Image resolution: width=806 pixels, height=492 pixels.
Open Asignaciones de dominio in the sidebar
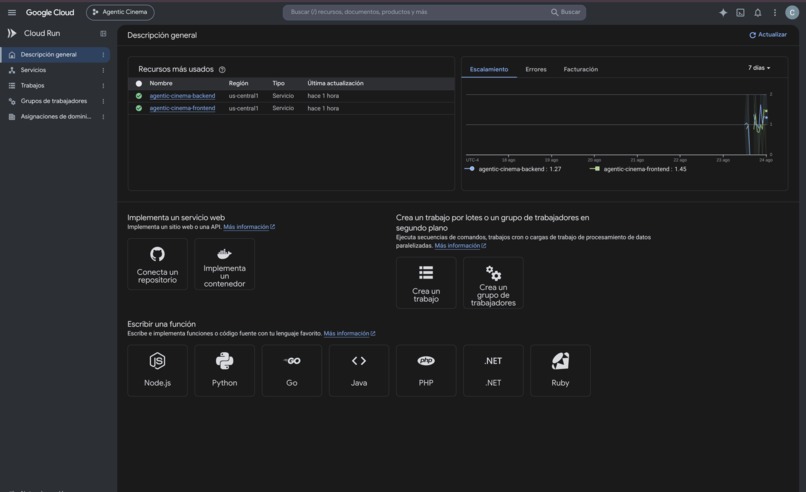pos(55,117)
